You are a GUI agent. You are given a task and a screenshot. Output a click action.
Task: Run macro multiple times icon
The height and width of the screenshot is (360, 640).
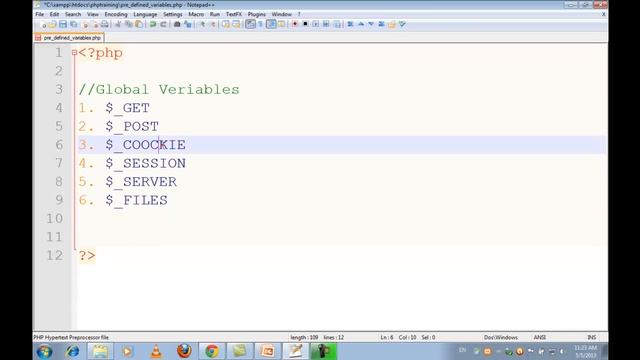326,24
